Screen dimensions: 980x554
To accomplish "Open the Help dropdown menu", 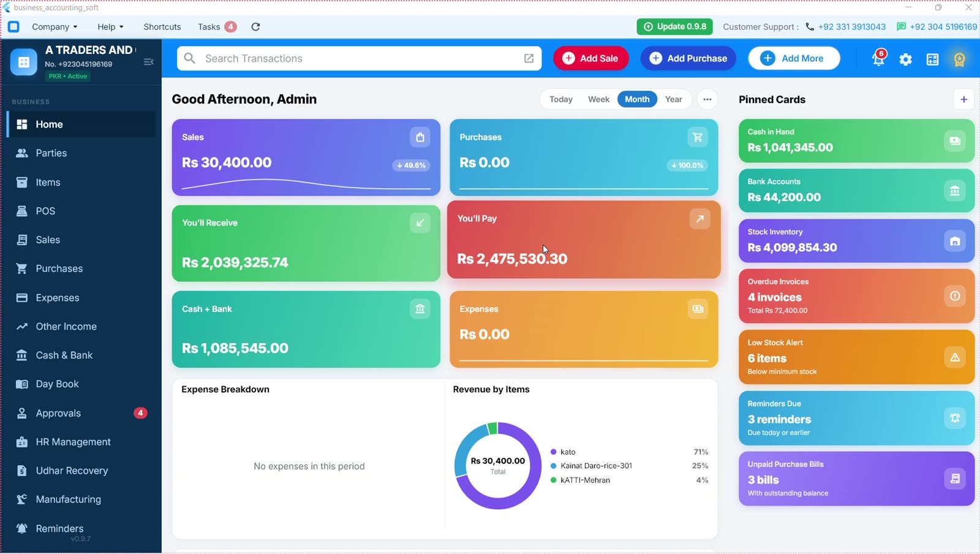I will [110, 27].
